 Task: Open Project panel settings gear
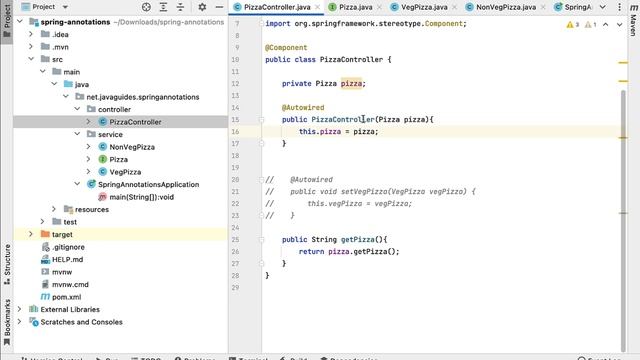(202, 7)
